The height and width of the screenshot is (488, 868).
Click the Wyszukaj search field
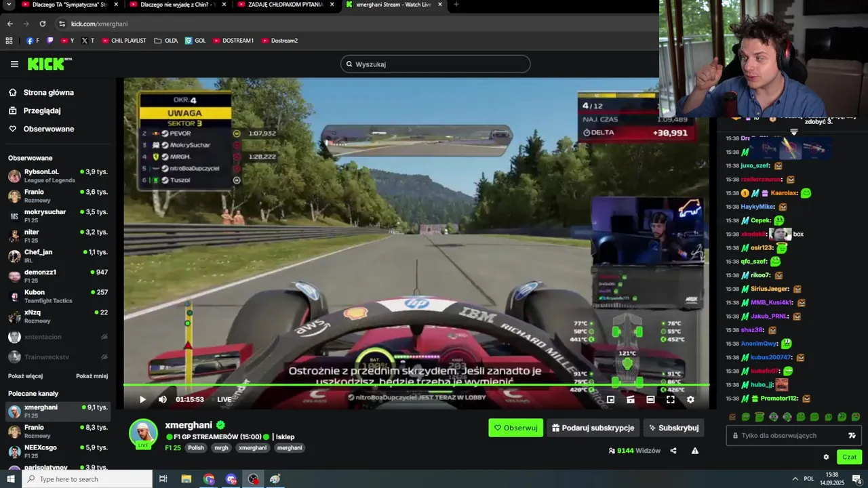click(x=435, y=64)
